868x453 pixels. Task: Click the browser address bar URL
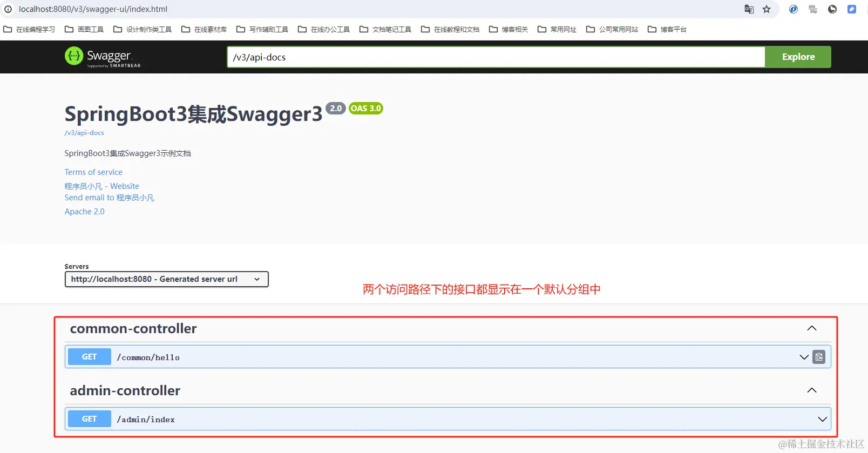point(93,9)
